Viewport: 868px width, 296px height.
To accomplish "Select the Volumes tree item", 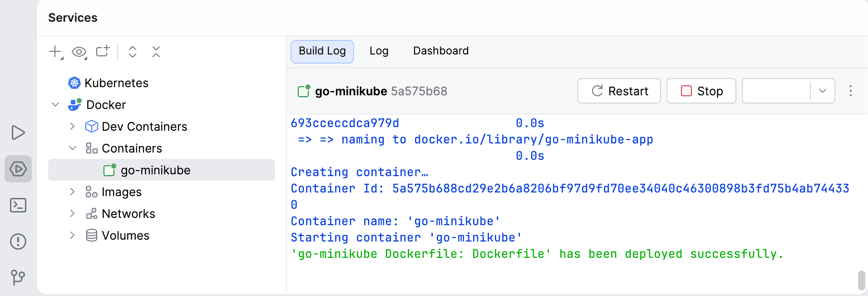I will coord(125,236).
